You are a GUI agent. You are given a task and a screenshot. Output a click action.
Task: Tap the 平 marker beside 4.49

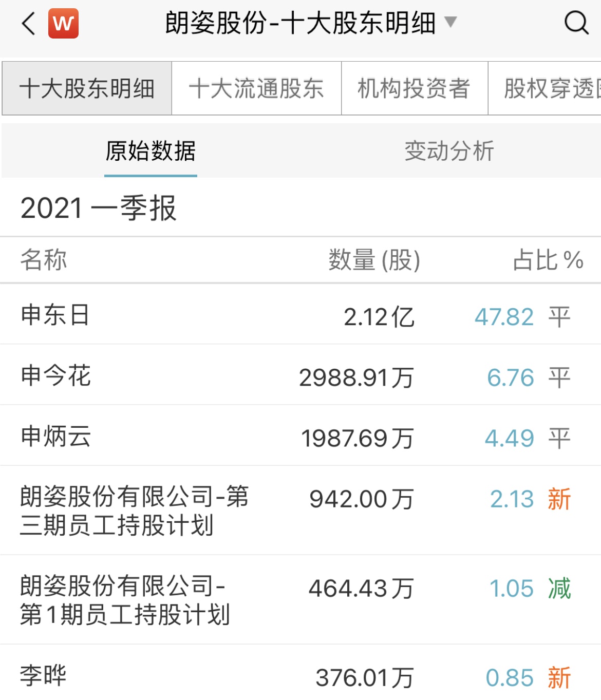click(x=559, y=439)
